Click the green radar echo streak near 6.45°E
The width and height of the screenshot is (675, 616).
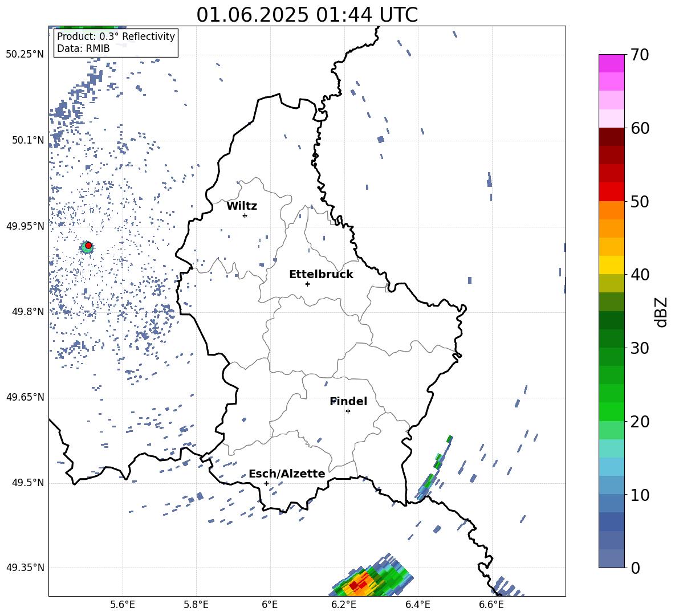pyautogui.click(x=434, y=469)
